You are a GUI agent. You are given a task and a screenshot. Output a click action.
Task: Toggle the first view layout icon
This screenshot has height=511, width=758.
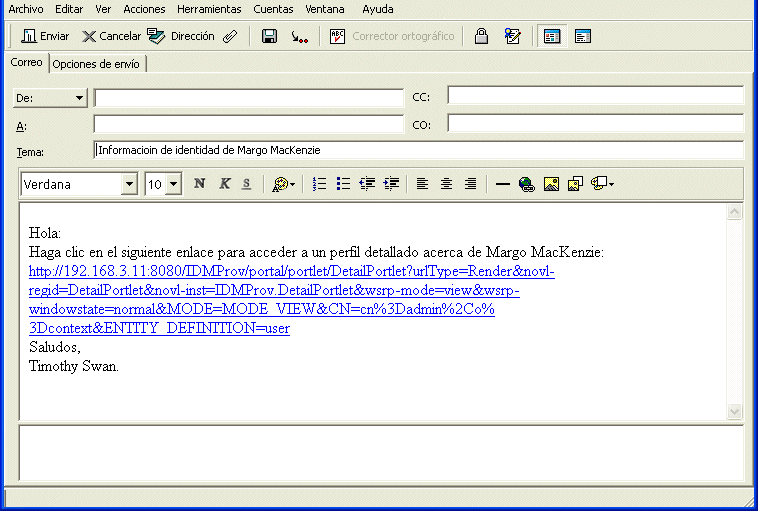[552, 36]
